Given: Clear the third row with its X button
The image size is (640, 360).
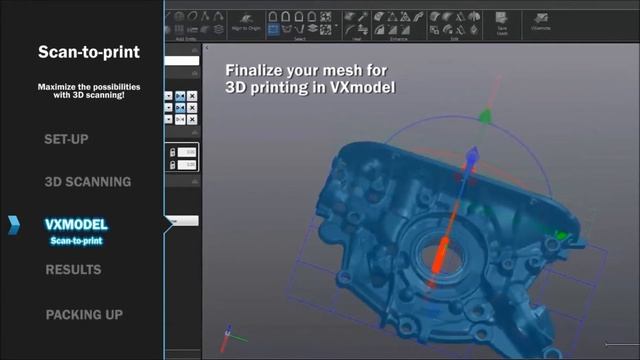Looking at the screenshot, I should [x=192, y=120].
